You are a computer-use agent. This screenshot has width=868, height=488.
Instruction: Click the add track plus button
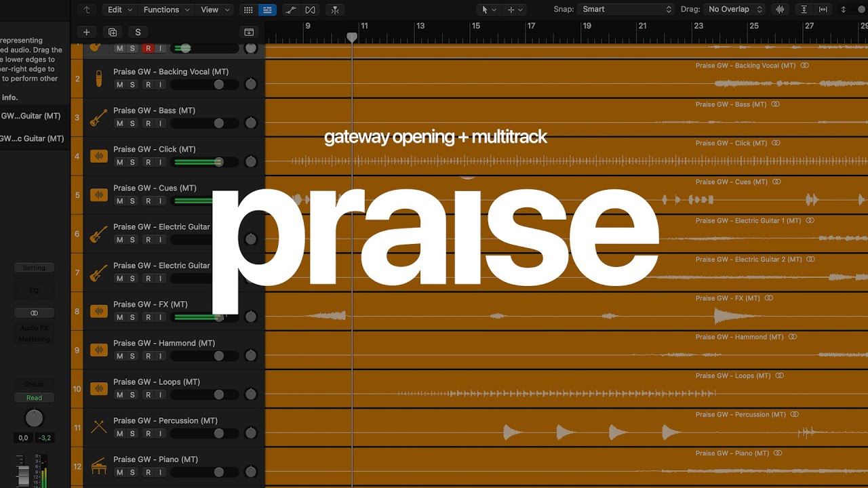click(86, 32)
